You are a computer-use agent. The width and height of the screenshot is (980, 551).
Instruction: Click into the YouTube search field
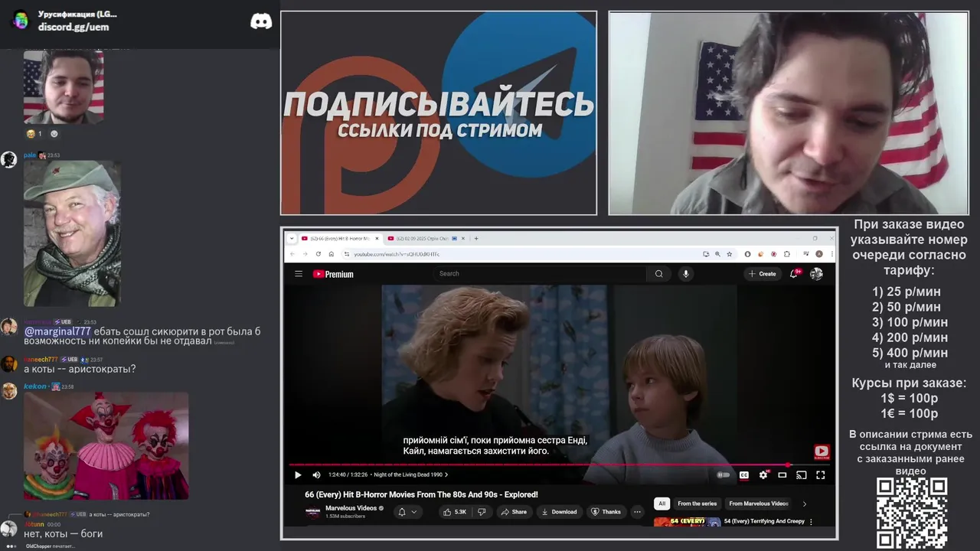coord(540,274)
